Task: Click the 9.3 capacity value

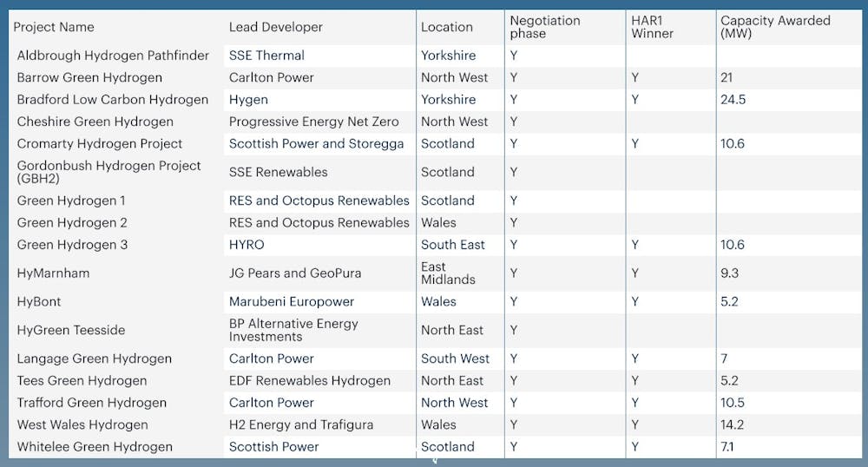Action: (x=730, y=273)
